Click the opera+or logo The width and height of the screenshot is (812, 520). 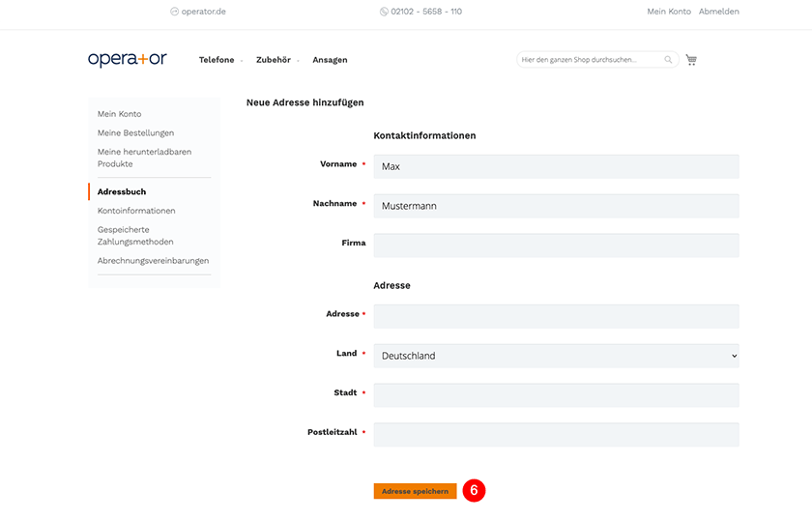pos(128,60)
